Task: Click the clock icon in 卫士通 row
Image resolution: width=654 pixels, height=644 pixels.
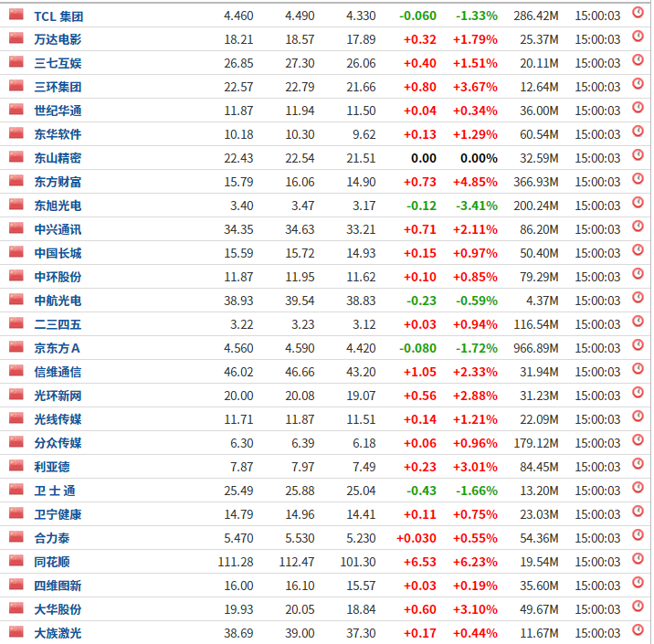Action: point(638,488)
